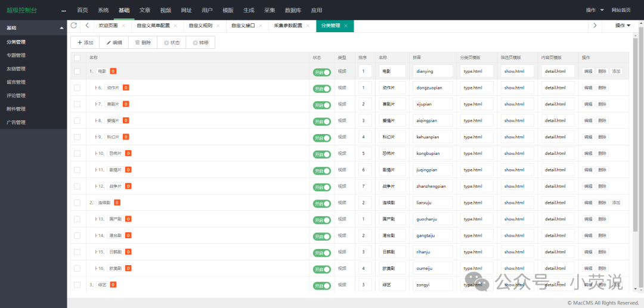
Task: Click the three-dots icon next to 超级控制台
Action: tap(63, 11)
